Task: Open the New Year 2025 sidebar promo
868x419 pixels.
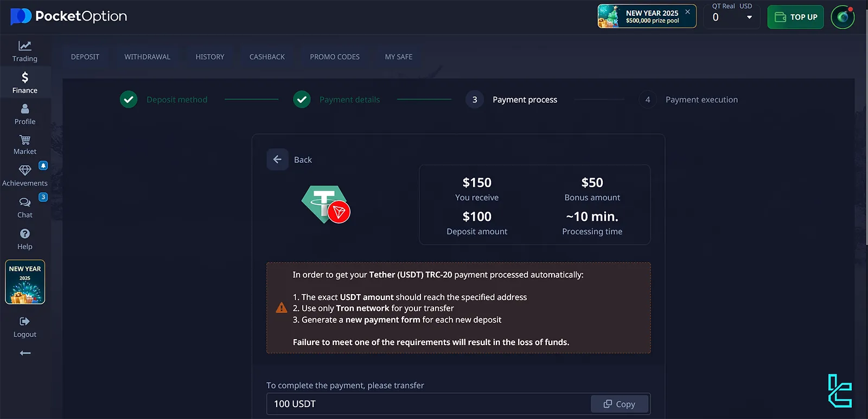Action: coord(25,282)
